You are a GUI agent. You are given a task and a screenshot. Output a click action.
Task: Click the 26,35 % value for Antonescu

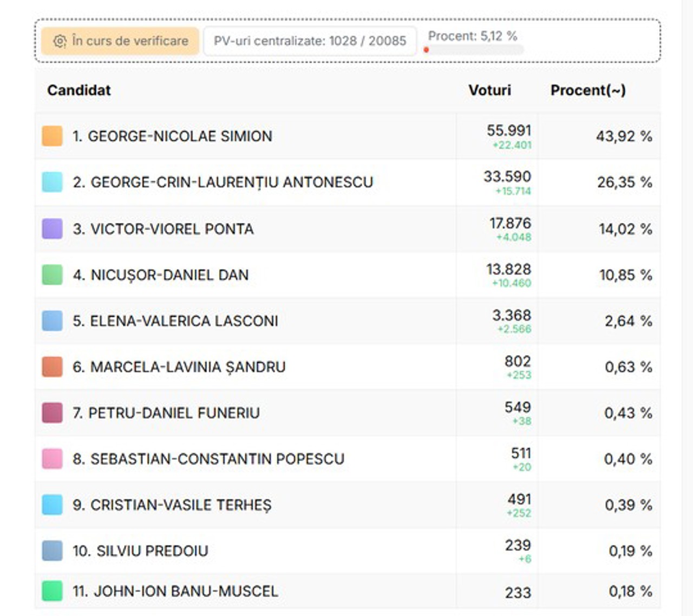(x=624, y=182)
